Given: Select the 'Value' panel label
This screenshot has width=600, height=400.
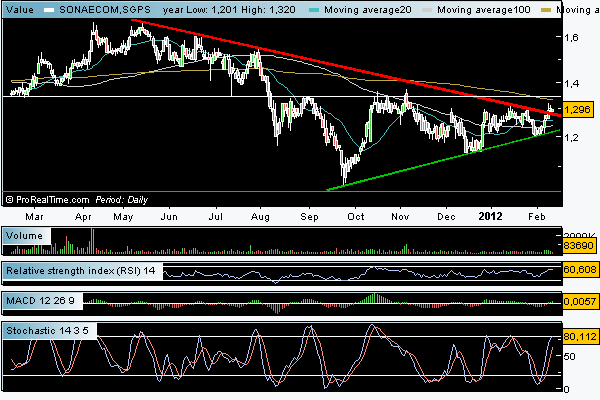Looking at the screenshot, I should pyautogui.click(x=20, y=10).
